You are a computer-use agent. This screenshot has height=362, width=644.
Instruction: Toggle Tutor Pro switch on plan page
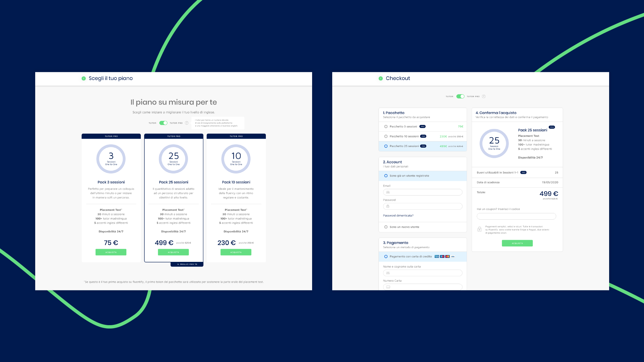[x=163, y=123]
